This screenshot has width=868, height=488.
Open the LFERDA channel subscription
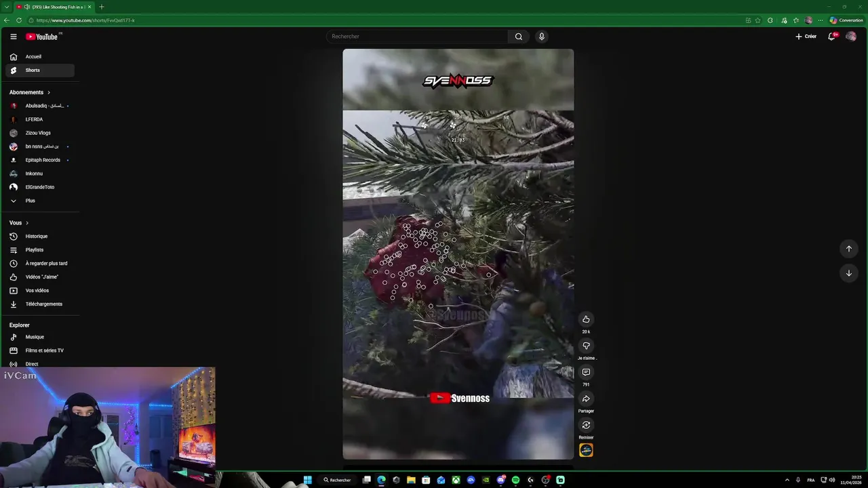coord(40,119)
